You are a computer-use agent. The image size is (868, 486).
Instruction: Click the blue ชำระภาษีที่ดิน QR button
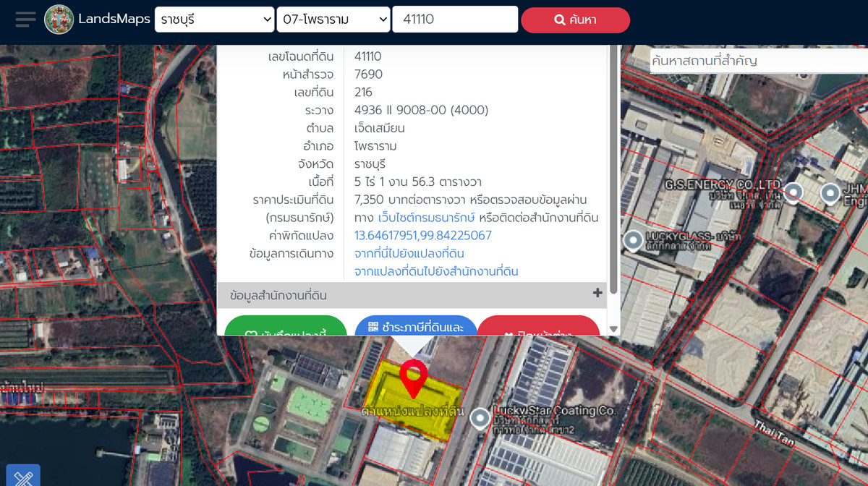click(x=416, y=328)
